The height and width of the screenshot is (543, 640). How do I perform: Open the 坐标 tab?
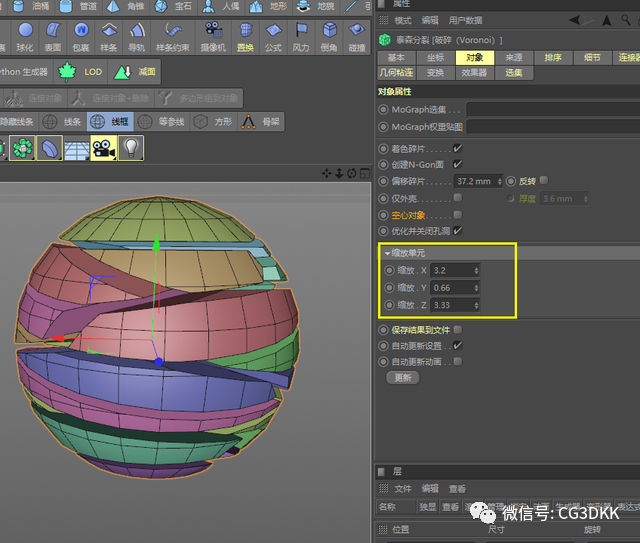click(x=435, y=58)
